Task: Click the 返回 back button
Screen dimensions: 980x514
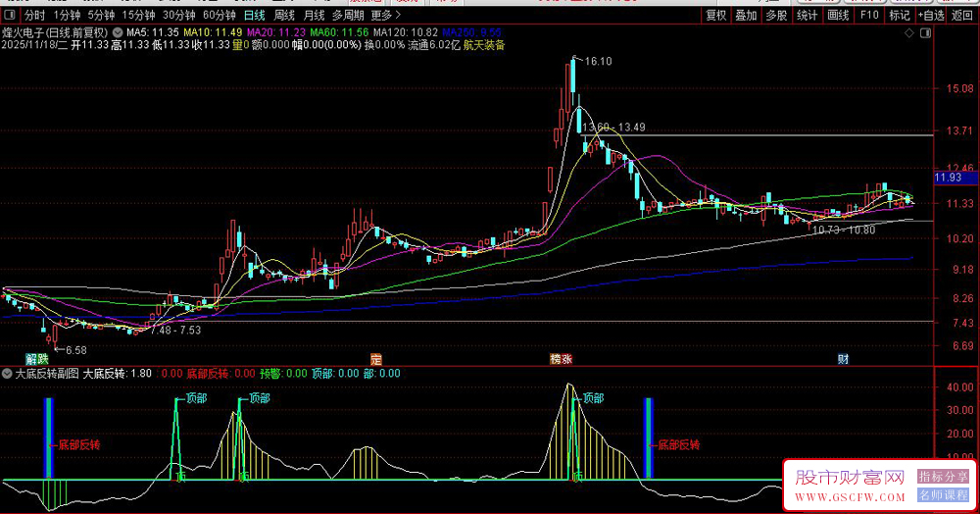Action: [962, 16]
